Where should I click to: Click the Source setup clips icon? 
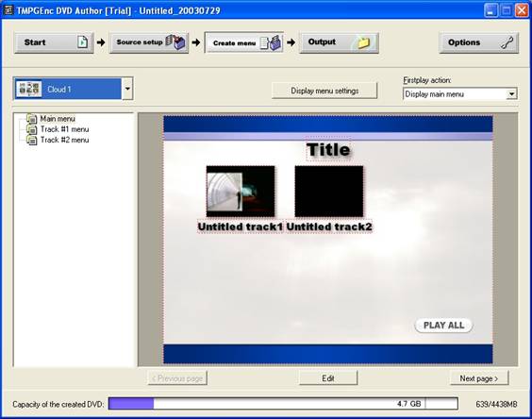175,42
